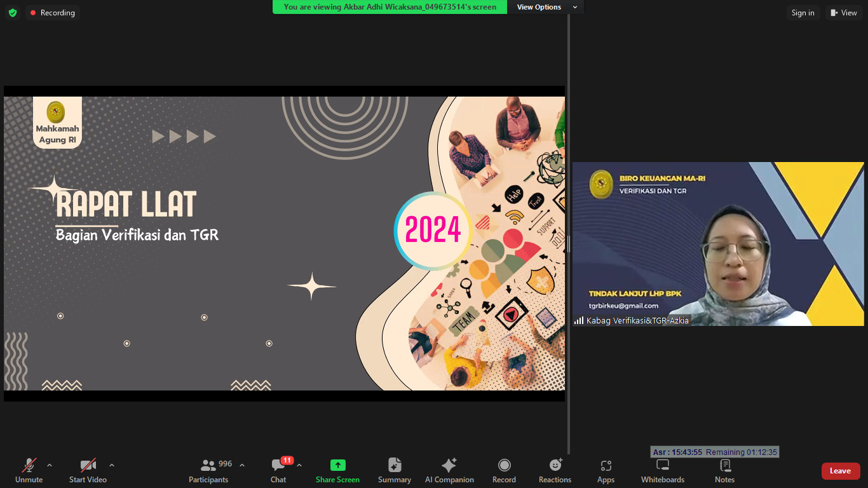868x488 pixels.
Task: Expand video options arrow beside Start Video
Action: (112, 465)
